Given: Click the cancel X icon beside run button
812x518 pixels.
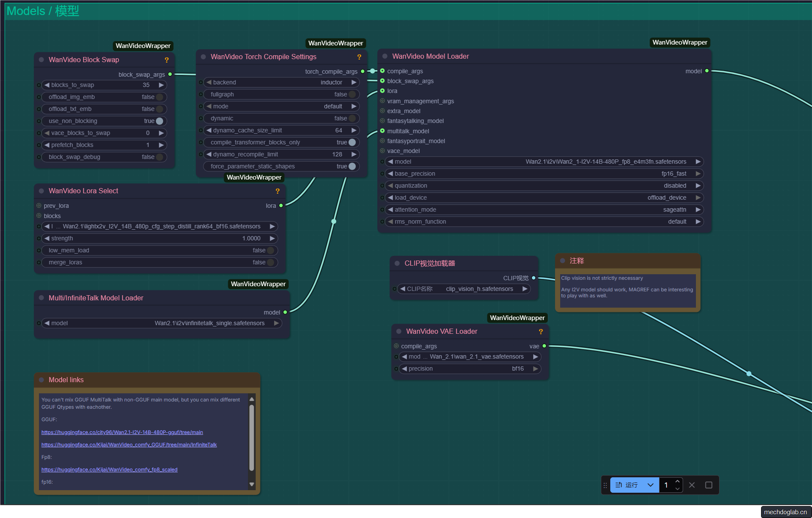Looking at the screenshot, I should coord(692,485).
